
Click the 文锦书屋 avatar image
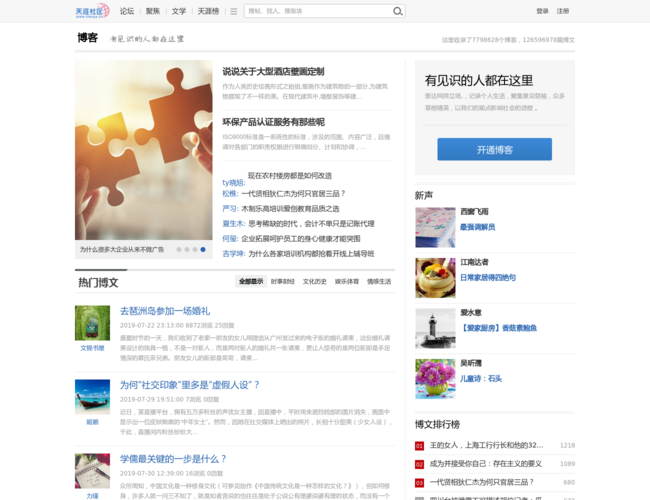(x=92, y=323)
